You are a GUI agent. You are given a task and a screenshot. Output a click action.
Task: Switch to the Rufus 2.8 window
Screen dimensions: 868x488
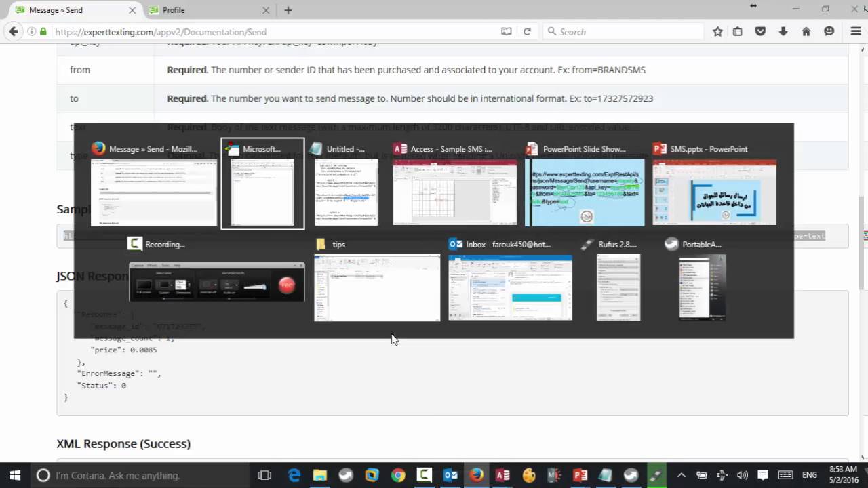pos(618,278)
